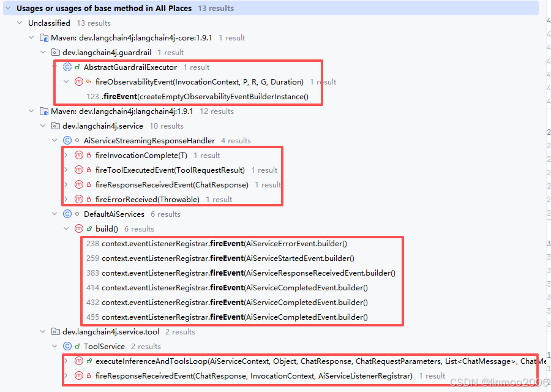Screen dimensions: 551x392
Task: Click public access icon on ToolService
Action: point(78,346)
